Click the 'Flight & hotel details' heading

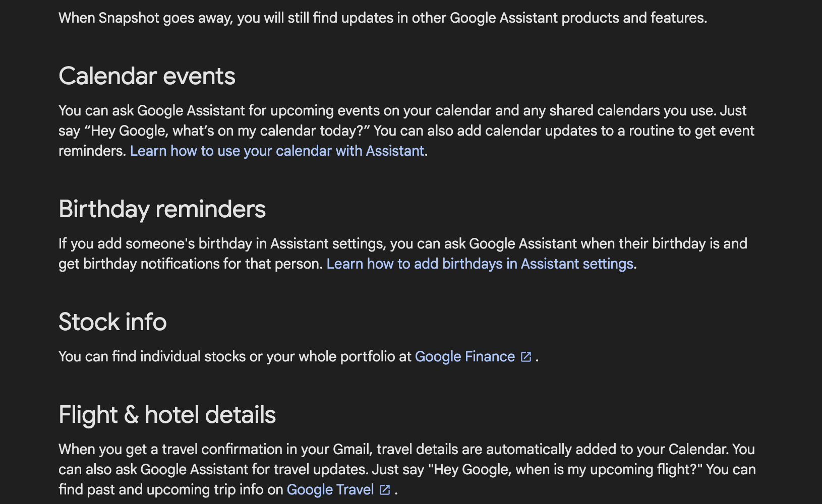167,415
